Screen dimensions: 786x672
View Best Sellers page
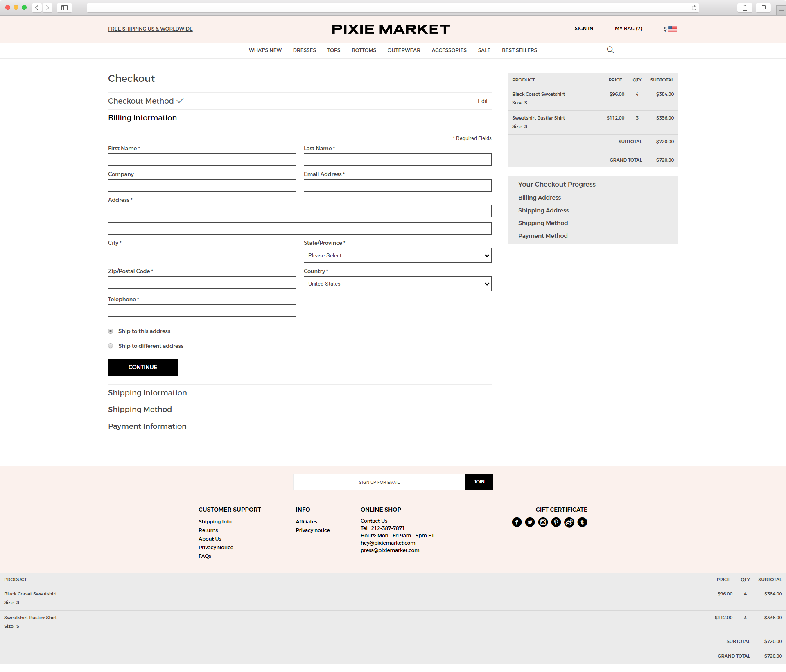519,50
